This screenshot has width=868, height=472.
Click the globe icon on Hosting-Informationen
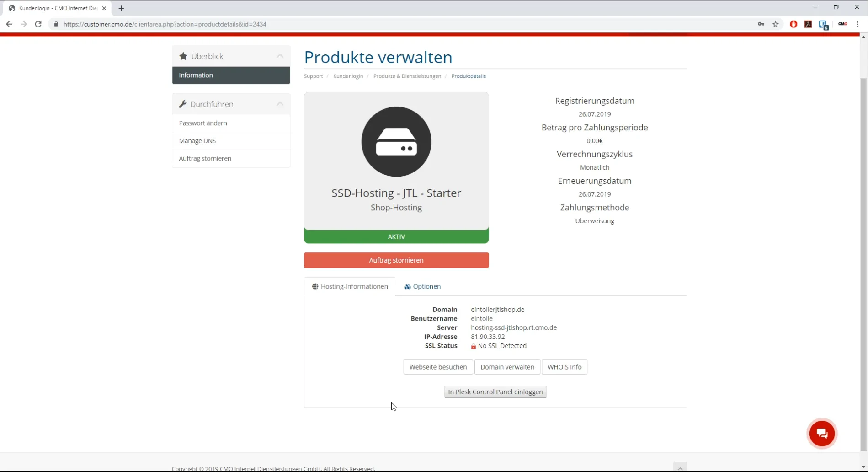tap(315, 286)
